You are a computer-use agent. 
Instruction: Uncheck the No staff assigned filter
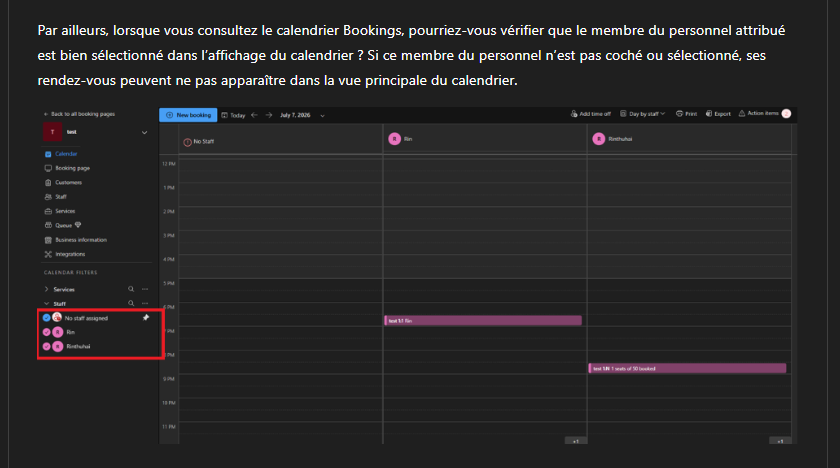47,318
